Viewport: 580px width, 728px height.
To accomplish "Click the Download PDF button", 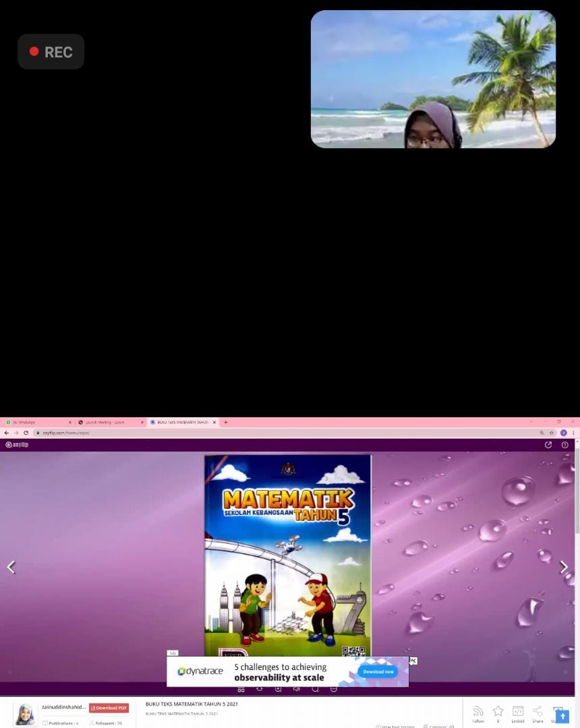I will tap(109, 708).
